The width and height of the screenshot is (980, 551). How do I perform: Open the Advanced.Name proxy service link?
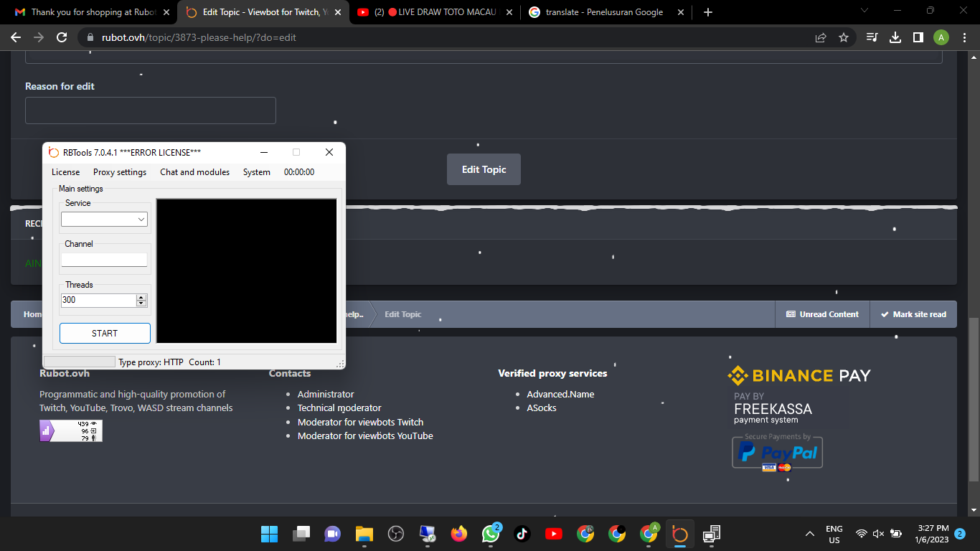tap(560, 394)
